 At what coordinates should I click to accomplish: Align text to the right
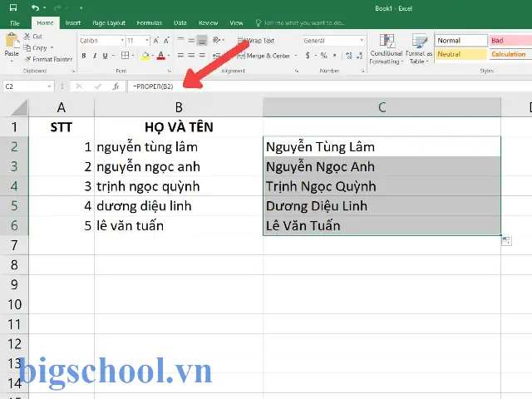tap(202, 56)
